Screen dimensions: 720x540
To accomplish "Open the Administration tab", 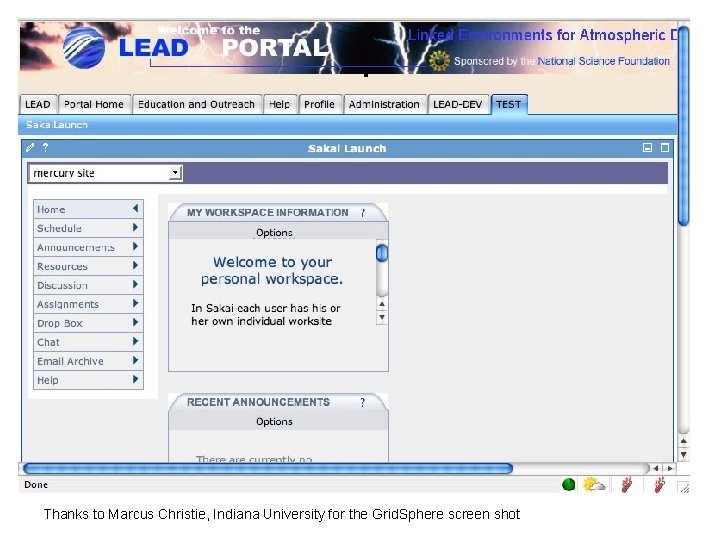I will point(384,104).
